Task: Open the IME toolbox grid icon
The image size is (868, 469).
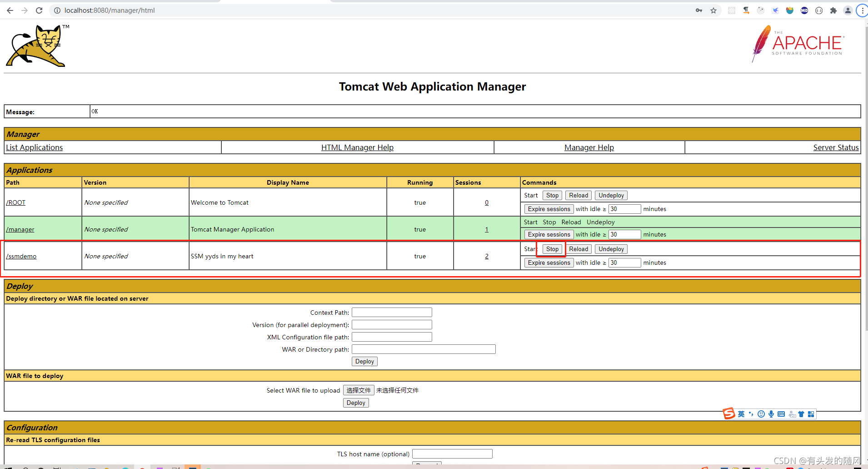Action: pyautogui.click(x=811, y=414)
